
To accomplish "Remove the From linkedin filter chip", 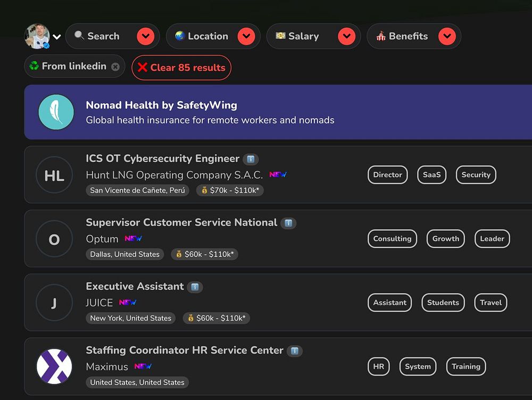I will tap(115, 67).
